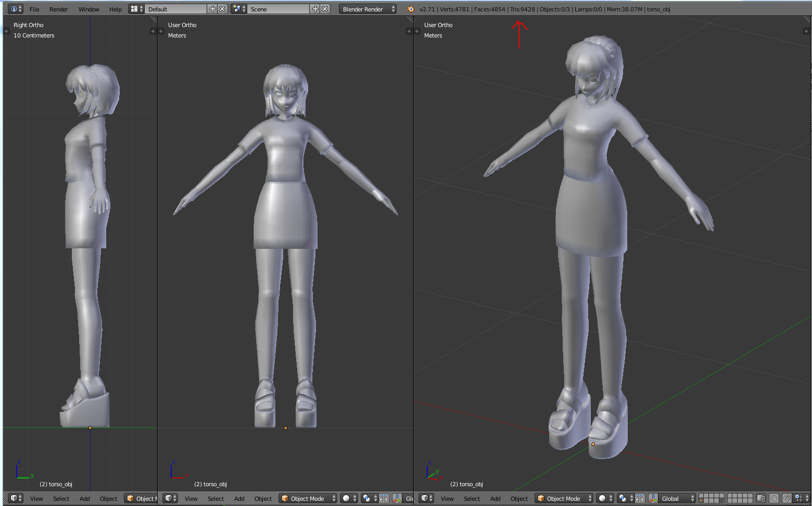
Task: Toggle snap magnet icon
Action: click(787, 498)
